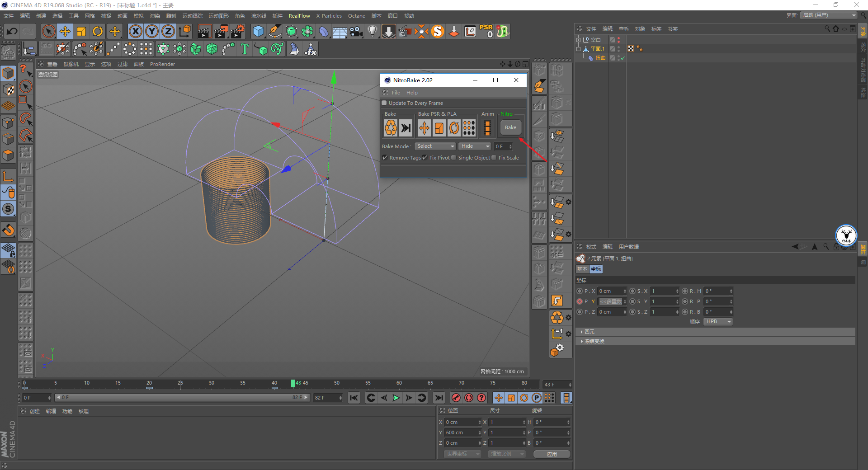This screenshot has width=868, height=470.
Task: Open the Light object icon
Action: 372,31
